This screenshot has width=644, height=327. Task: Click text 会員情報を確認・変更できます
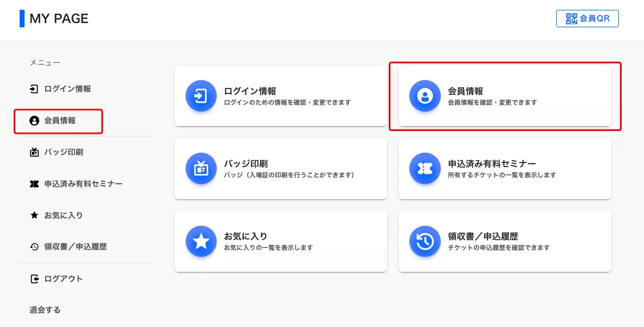pos(492,103)
